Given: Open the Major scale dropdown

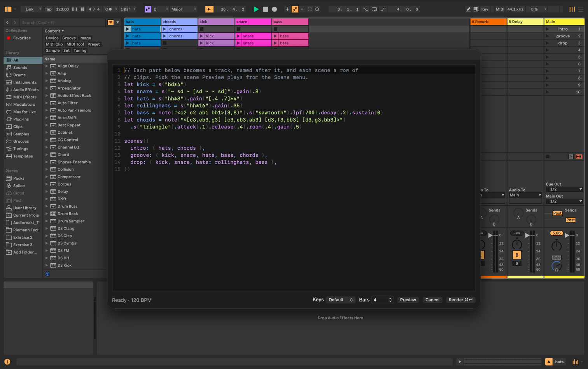Looking at the screenshot, I should pyautogui.click(x=184, y=9).
